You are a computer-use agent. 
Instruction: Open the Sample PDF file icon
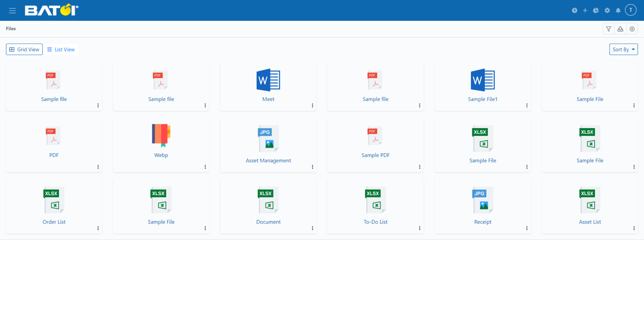pos(375,136)
